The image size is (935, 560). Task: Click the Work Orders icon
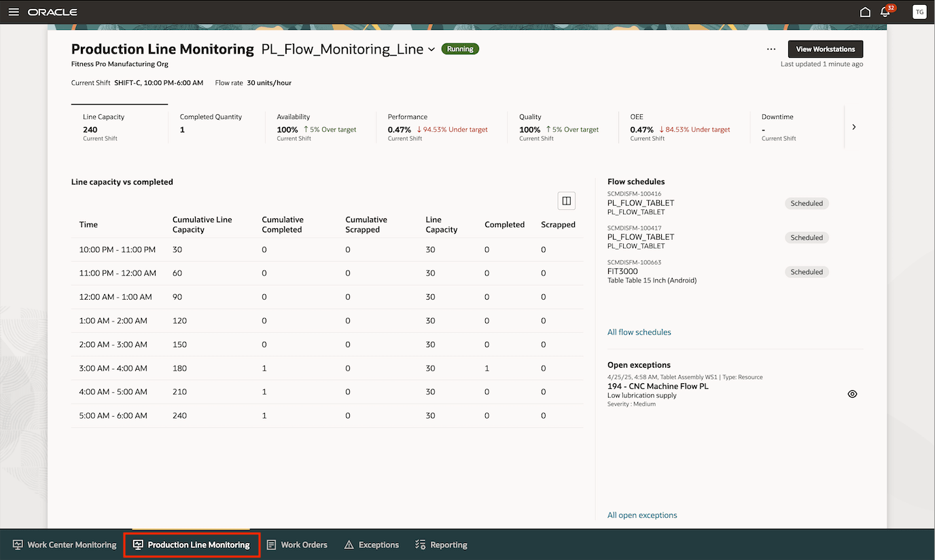(270, 544)
